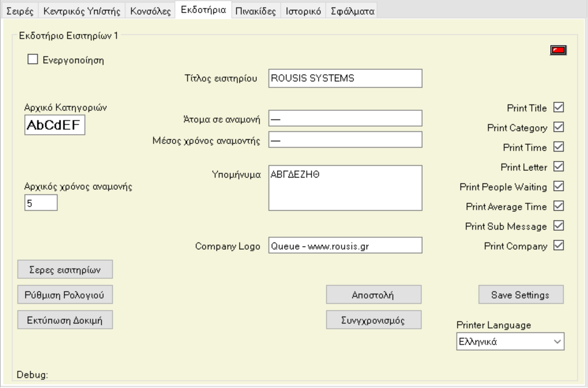Switch to the Σειρές tab
The height and width of the screenshot is (388, 588).
[21, 12]
